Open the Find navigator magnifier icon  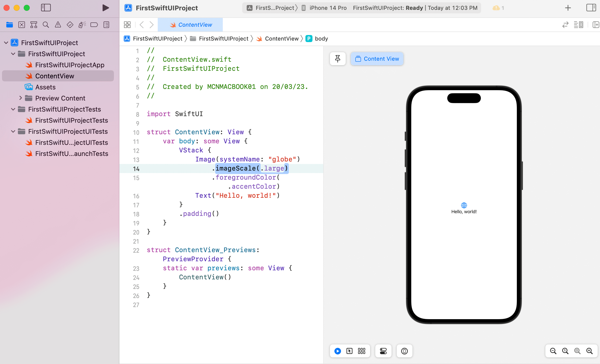pos(46,25)
